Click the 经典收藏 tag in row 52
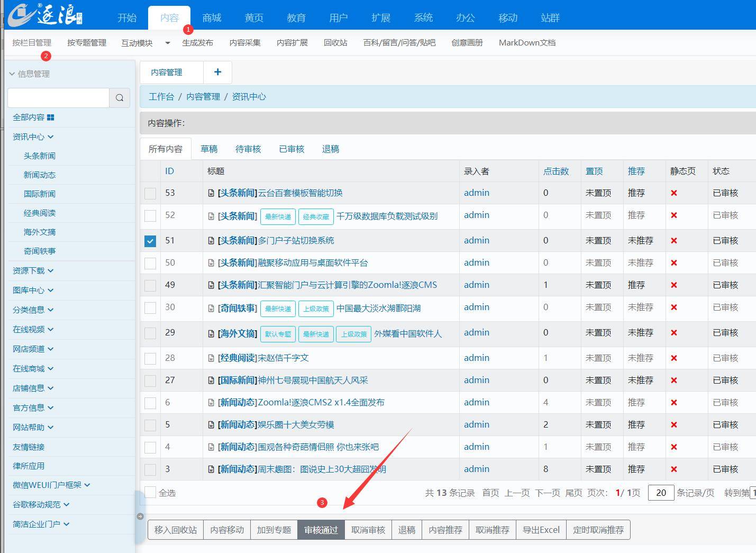Screen dimensions: 756x553 coord(316,216)
